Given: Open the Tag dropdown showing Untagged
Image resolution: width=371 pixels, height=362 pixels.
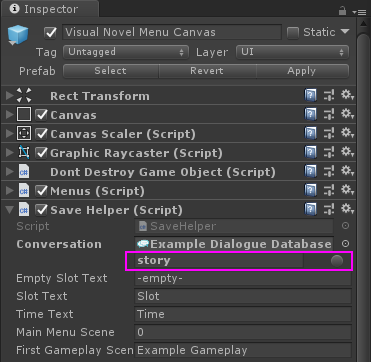Looking at the screenshot, I should tap(126, 52).
